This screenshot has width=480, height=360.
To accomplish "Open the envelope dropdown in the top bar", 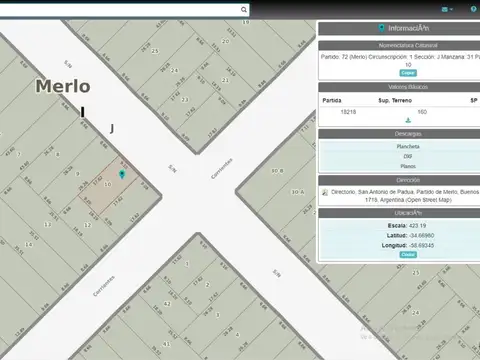I will point(447,9).
